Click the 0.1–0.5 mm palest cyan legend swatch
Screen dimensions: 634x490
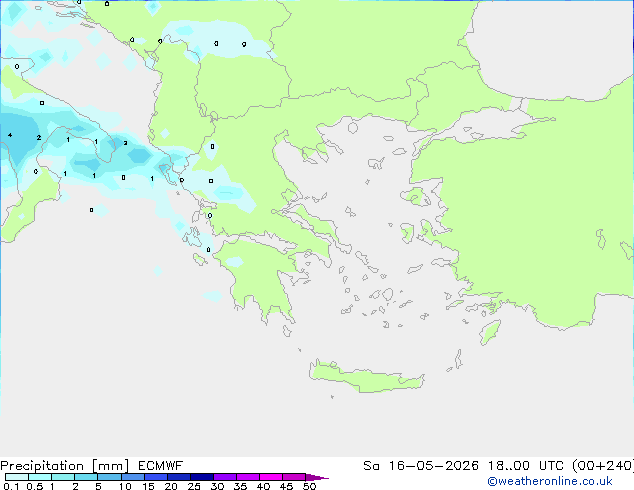[x=17, y=477]
